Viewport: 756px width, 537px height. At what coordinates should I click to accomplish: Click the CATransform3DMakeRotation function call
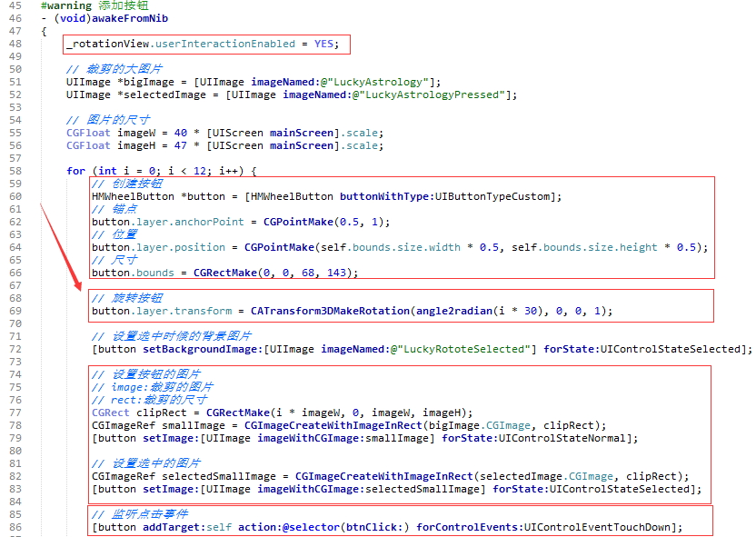[330, 311]
